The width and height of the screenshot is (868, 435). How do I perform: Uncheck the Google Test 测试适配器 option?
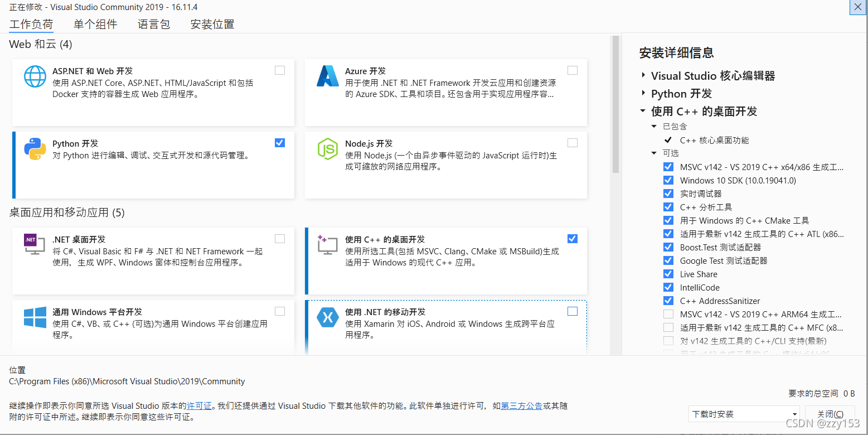tap(668, 260)
